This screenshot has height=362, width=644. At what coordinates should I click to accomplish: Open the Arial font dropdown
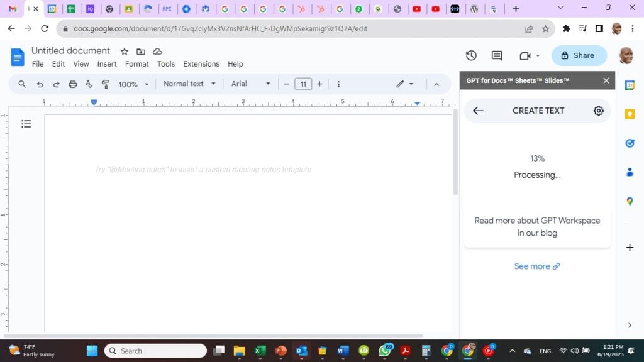tap(250, 84)
